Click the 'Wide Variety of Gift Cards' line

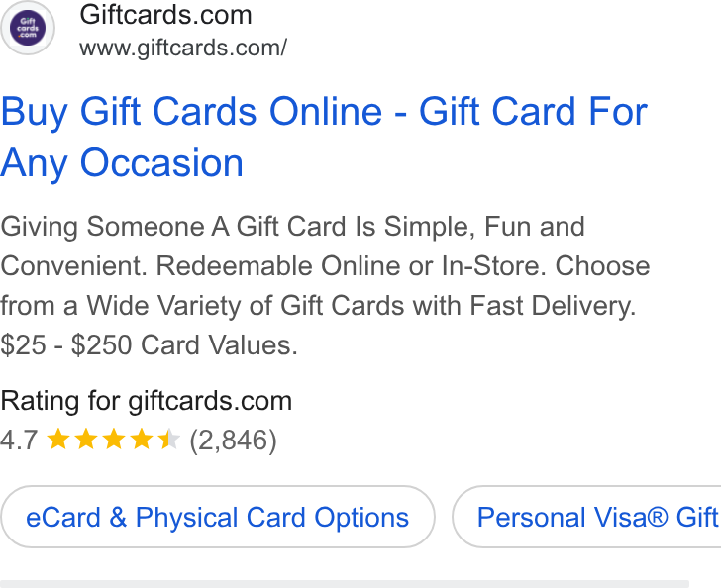(x=318, y=305)
